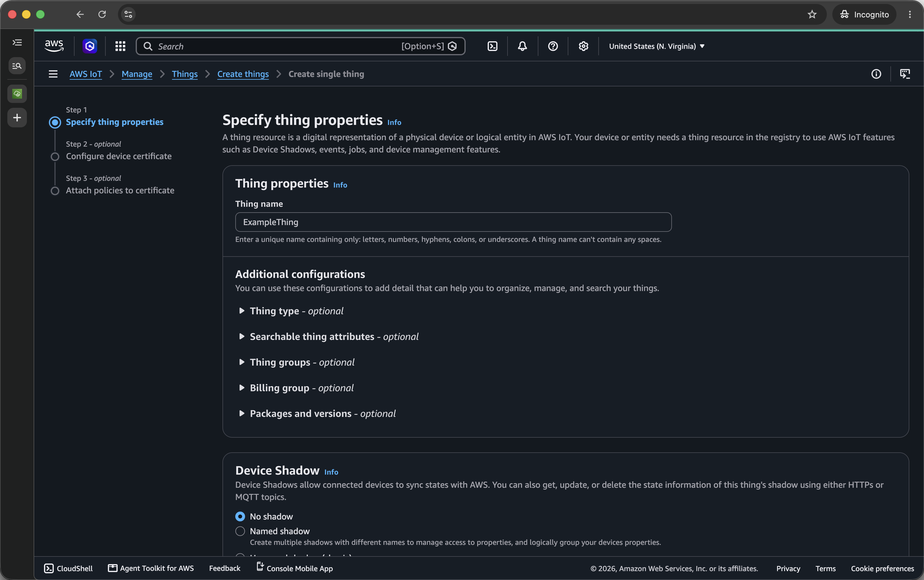Click the Additional configurations heading

(300, 274)
